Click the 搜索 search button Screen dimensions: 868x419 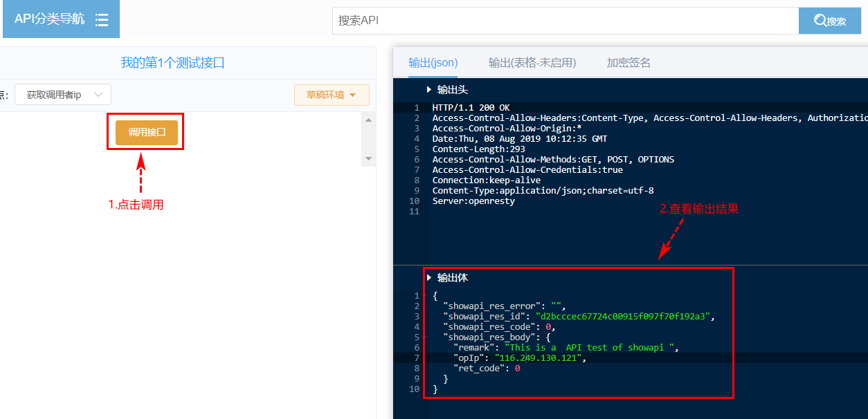click(x=830, y=21)
